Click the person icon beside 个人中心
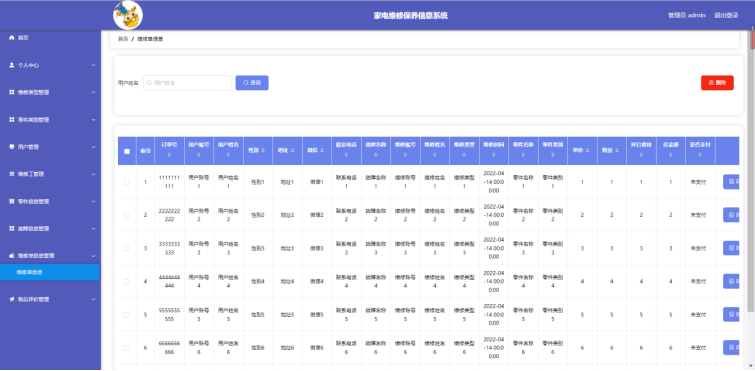Image resolution: width=755 pixels, height=371 pixels. coord(12,65)
